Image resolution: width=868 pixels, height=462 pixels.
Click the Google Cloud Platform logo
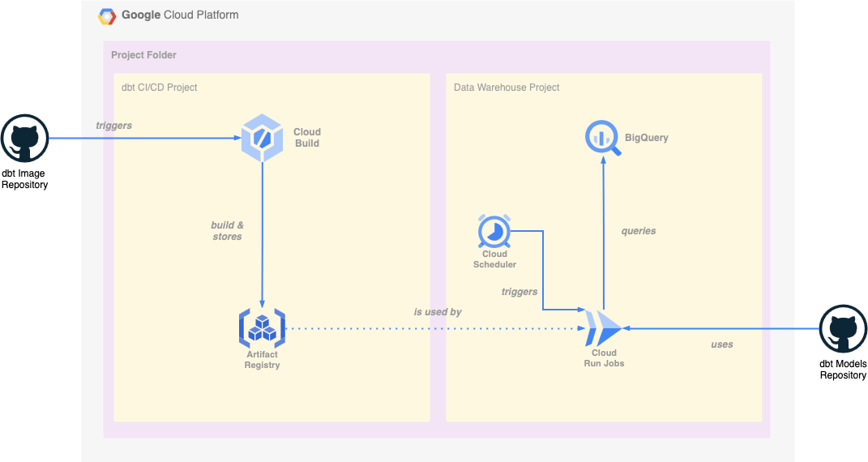107,15
